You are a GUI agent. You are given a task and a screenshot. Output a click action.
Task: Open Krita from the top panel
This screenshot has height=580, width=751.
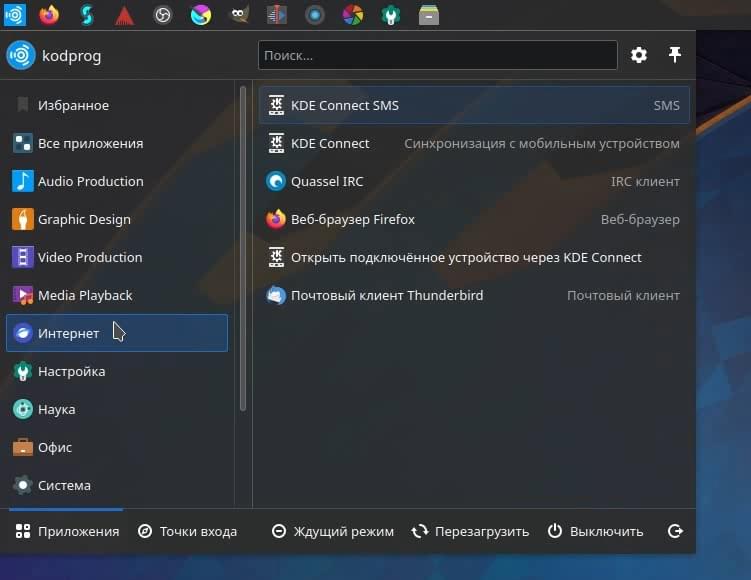point(201,15)
